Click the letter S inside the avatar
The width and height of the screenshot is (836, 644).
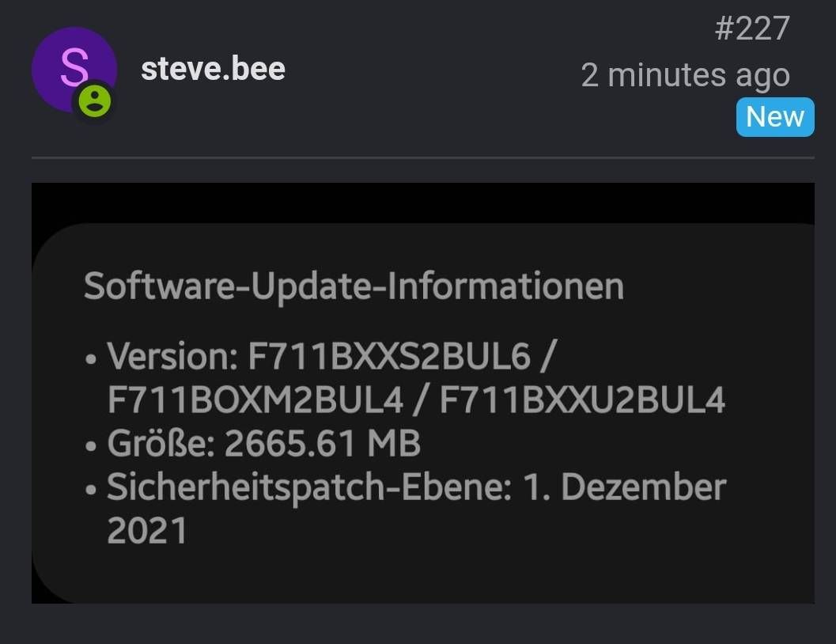pyautogui.click(x=74, y=66)
